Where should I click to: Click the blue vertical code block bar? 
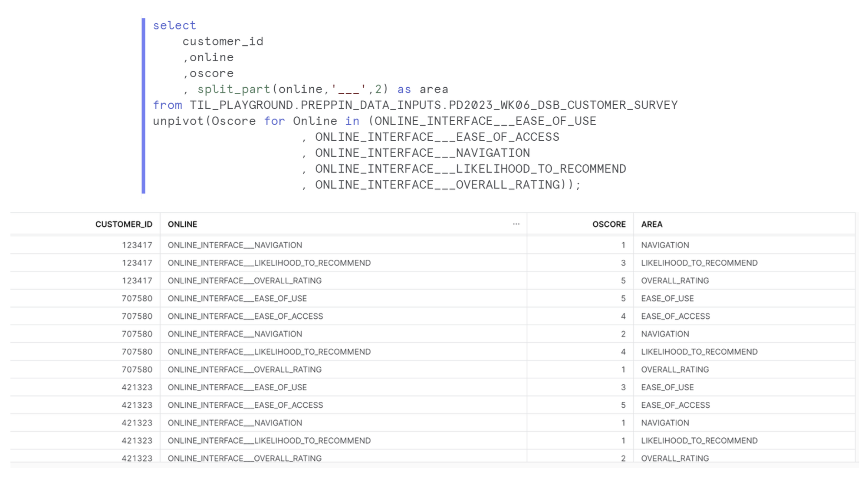click(x=143, y=105)
